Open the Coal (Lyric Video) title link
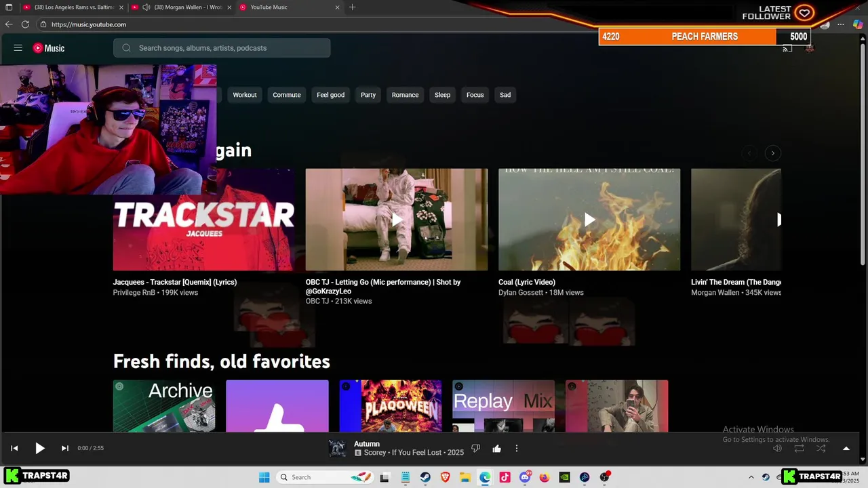 pos(527,282)
